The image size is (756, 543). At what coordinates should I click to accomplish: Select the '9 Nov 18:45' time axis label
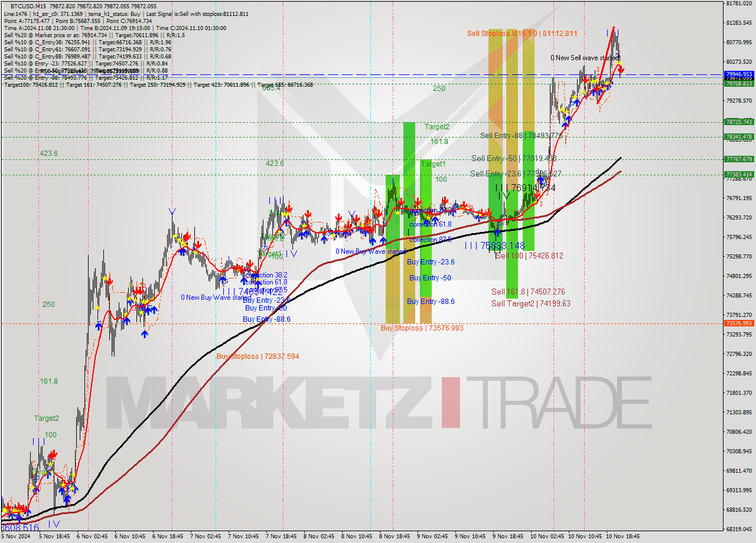(x=507, y=537)
